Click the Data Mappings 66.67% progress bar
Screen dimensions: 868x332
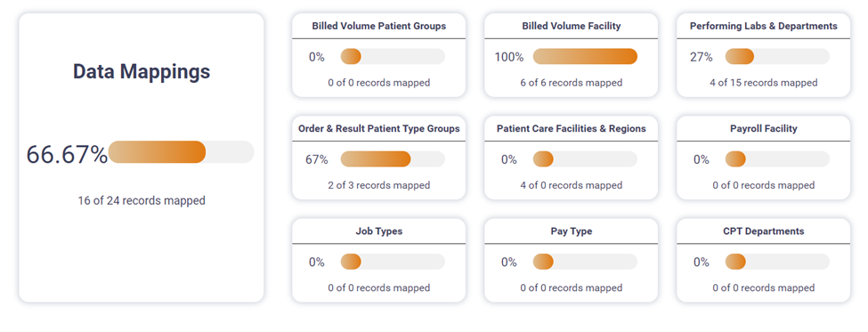click(x=181, y=152)
